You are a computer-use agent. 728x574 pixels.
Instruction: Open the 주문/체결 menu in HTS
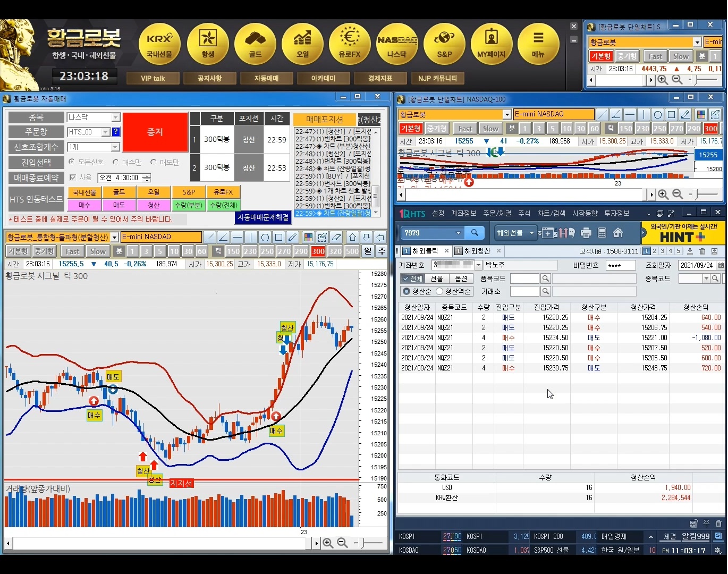(x=497, y=213)
